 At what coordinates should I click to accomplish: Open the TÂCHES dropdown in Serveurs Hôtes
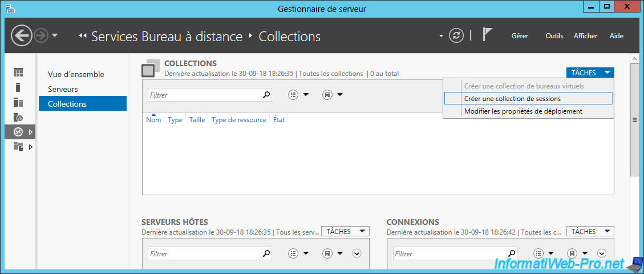pos(345,231)
